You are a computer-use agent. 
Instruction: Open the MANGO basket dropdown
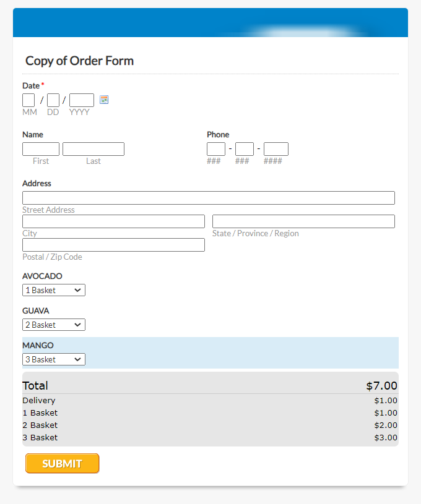coord(54,359)
